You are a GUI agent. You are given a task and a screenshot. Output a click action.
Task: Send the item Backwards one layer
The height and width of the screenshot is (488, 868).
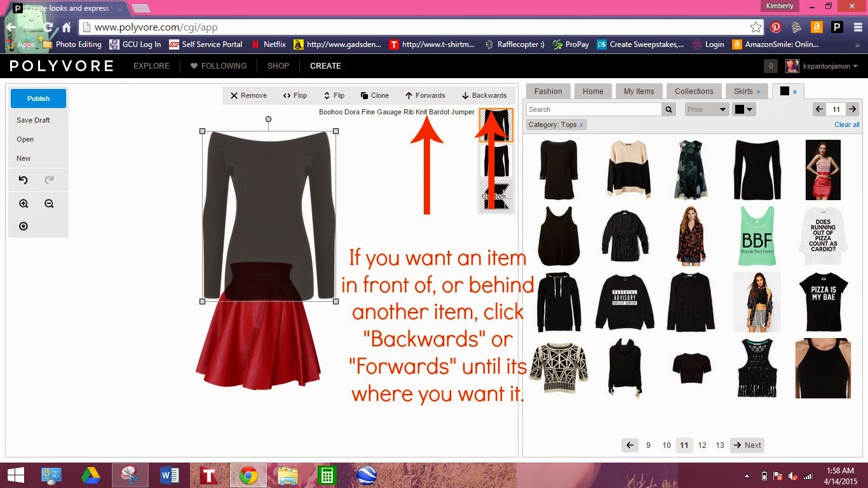pyautogui.click(x=484, y=95)
